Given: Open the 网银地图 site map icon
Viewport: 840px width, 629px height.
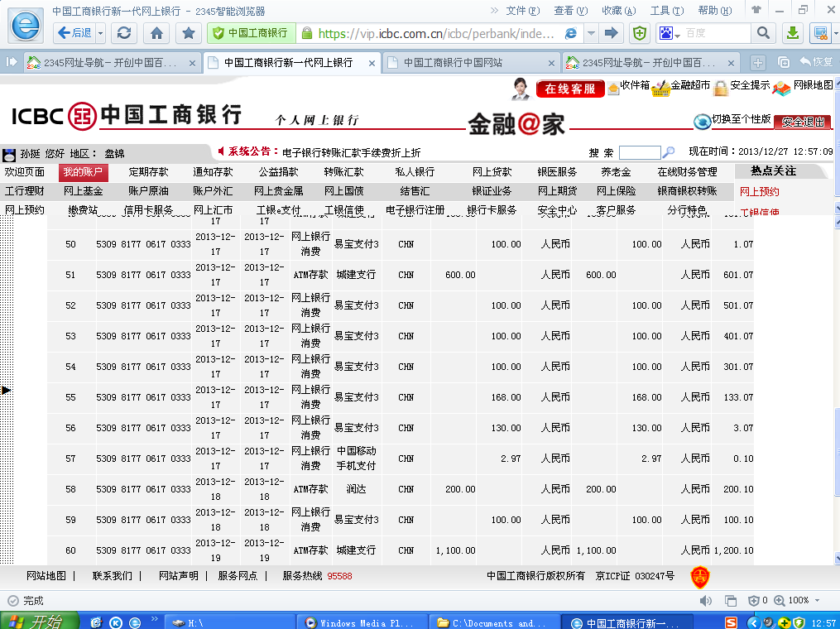Looking at the screenshot, I should tap(781, 88).
